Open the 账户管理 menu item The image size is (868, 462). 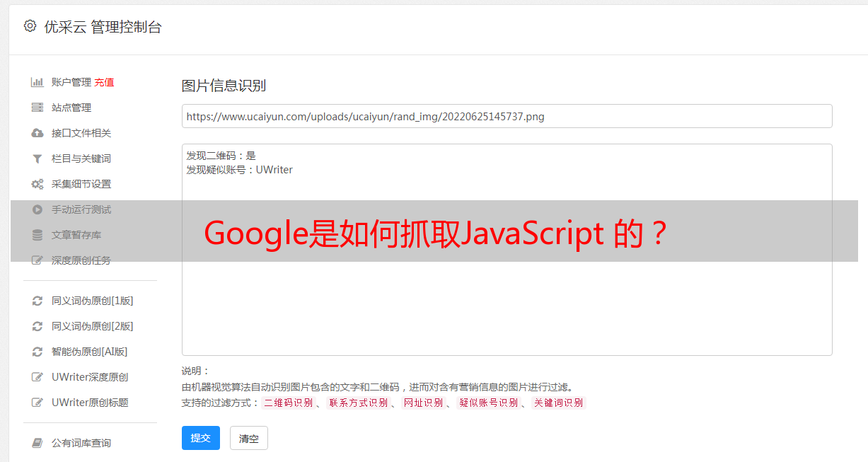pos(71,82)
